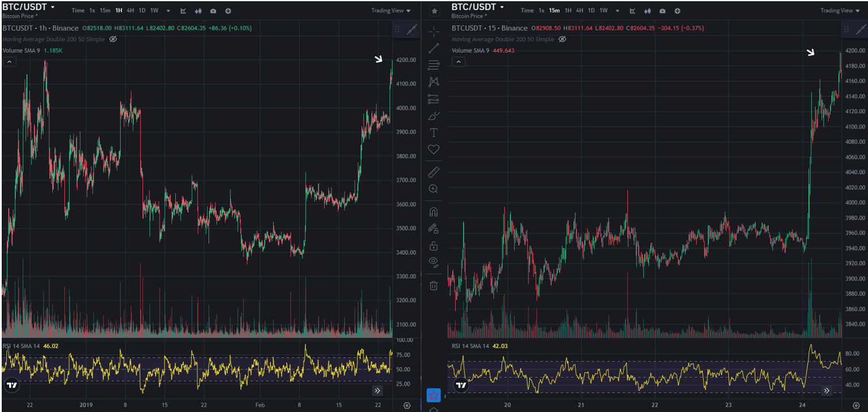Viewport: 868px width, 412px height.
Task: Click Volume SMA 9 legend on left chart
Action: 21,51
